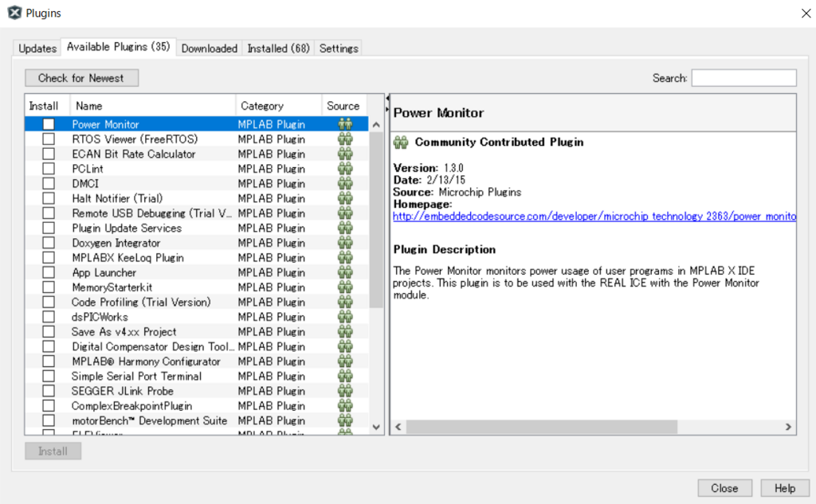Select the Plugin Update Services row
Image resolution: width=816 pixels, height=504 pixels.
(x=197, y=228)
